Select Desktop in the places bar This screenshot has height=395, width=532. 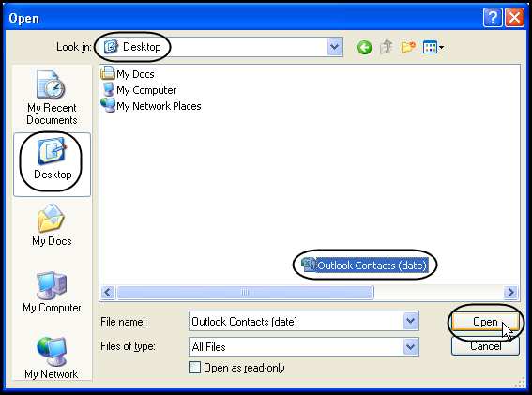click(x=52, y=164)
